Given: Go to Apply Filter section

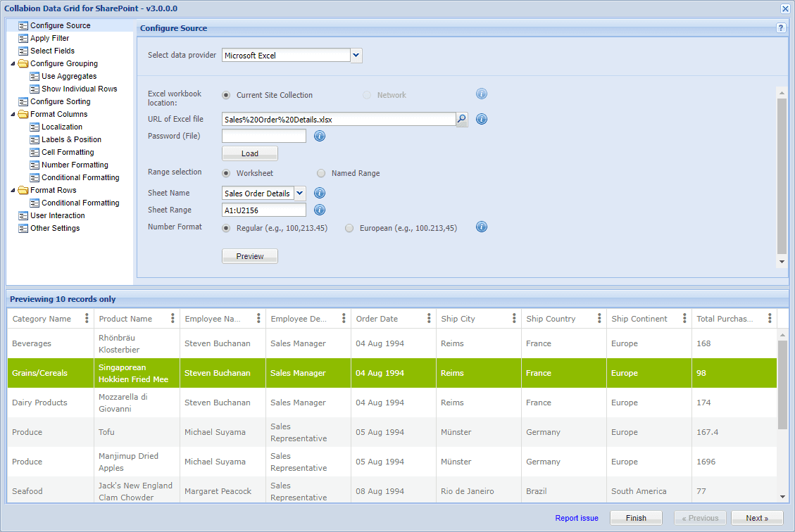Looking at the screenshot, I should click(x=50, y=38).
